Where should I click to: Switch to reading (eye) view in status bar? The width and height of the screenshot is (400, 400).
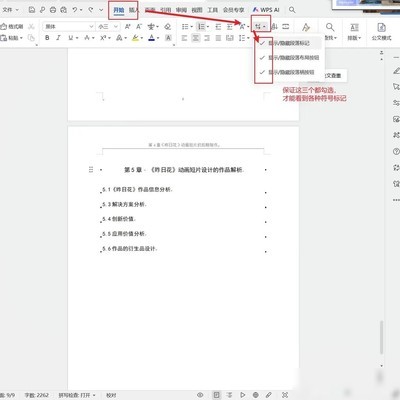200,395
